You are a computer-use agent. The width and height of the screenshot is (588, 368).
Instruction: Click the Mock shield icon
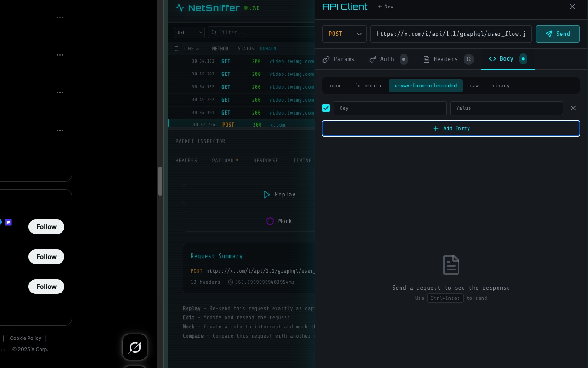pyautogui.click(x=270, y=221)
